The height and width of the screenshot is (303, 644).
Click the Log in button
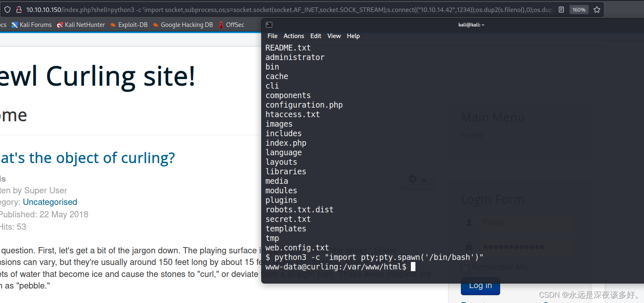pyautogui.click(x=480, y=286)
